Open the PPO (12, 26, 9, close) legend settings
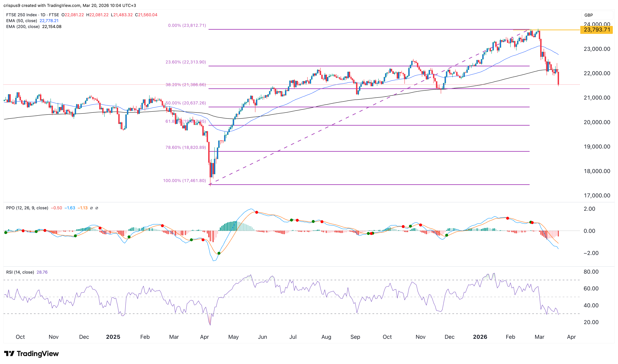The height and width of the screenshot is (364, 618). coord(27,208)
